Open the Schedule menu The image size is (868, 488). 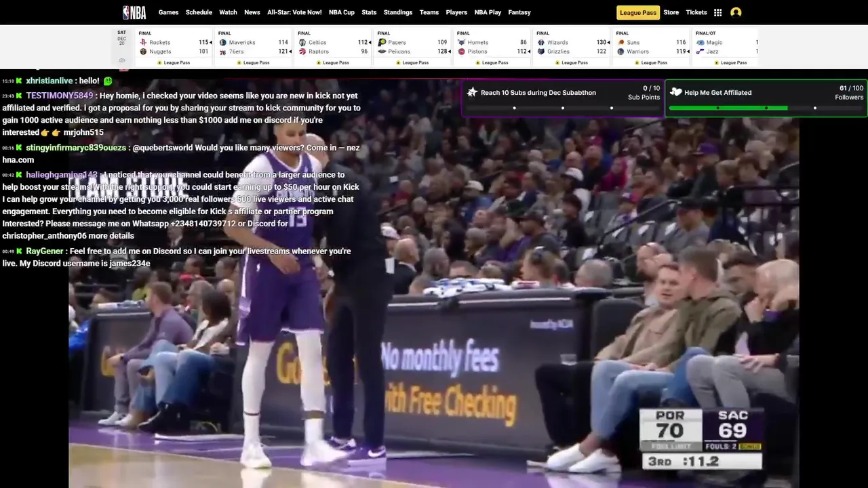pos(199,12)
